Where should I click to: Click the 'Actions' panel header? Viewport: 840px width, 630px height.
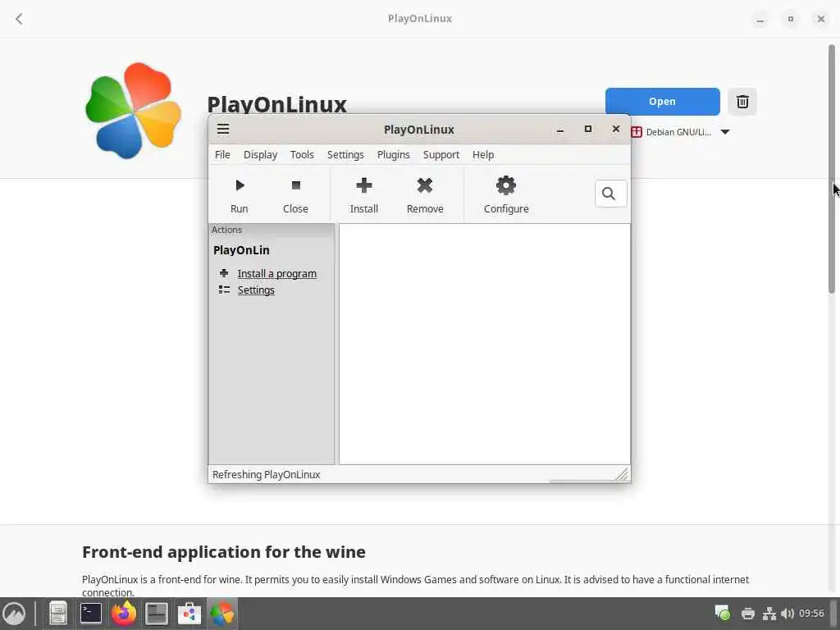226,230
